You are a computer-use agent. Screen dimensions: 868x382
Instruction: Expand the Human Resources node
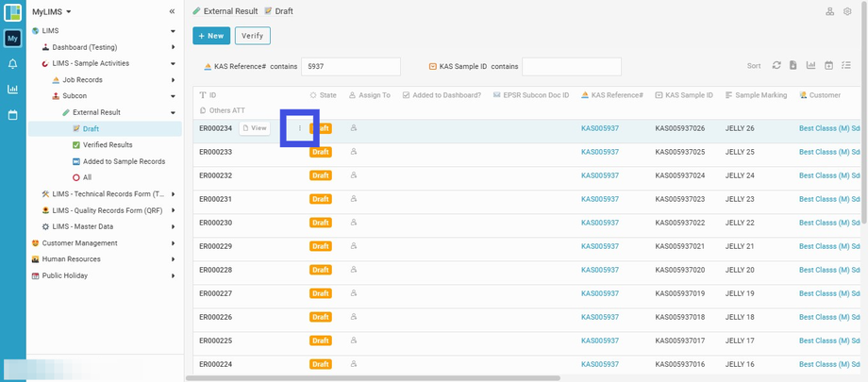[174, 259]
